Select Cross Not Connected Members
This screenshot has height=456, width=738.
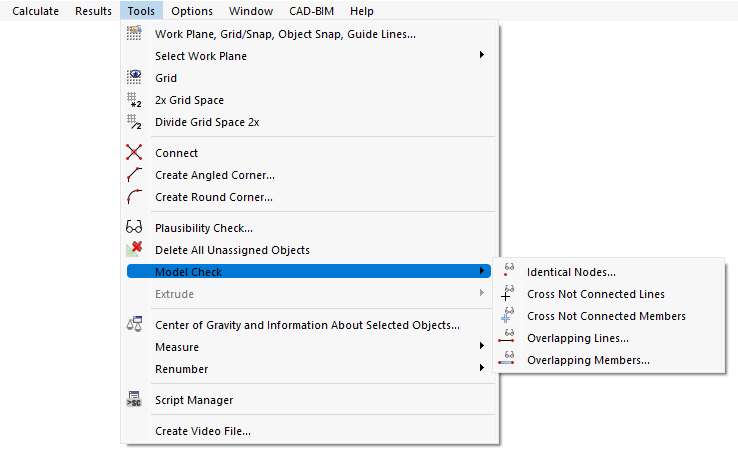[x=606, y=316]
